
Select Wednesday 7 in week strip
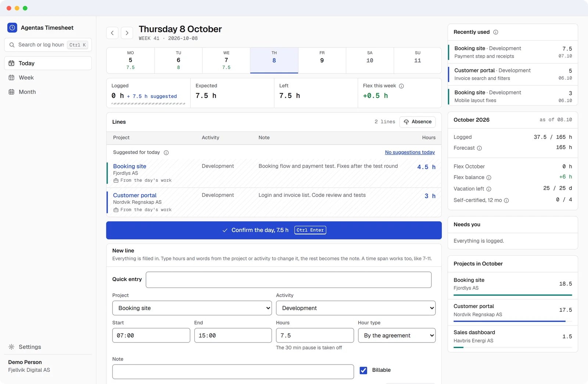(226, 60)
